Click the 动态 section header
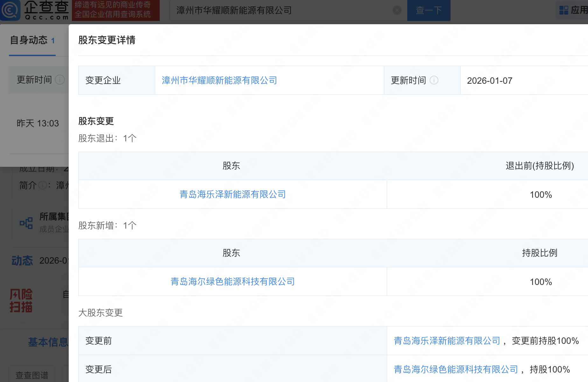Screen dimensions: 588x382 coord(22,260)
